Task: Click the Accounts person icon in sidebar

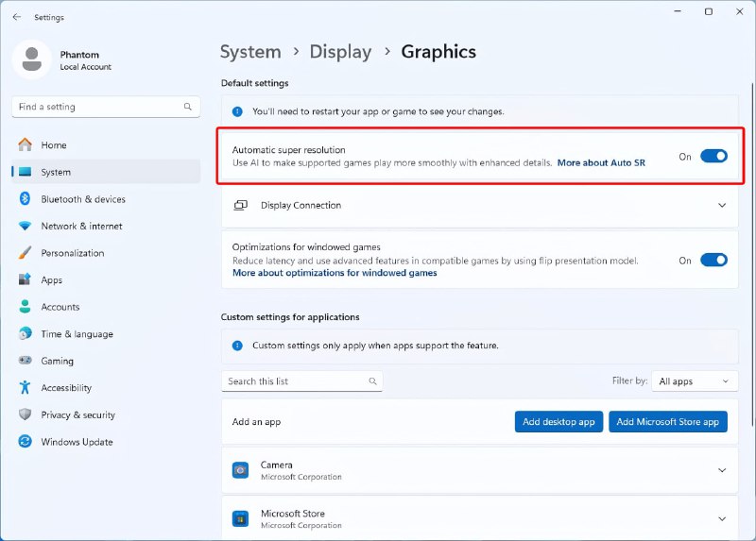Action: [x=26, y=307]
